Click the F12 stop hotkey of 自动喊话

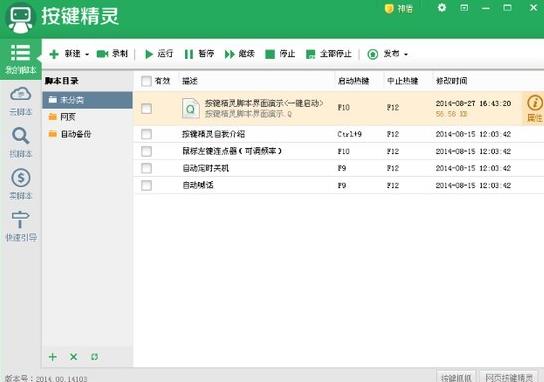393,185
